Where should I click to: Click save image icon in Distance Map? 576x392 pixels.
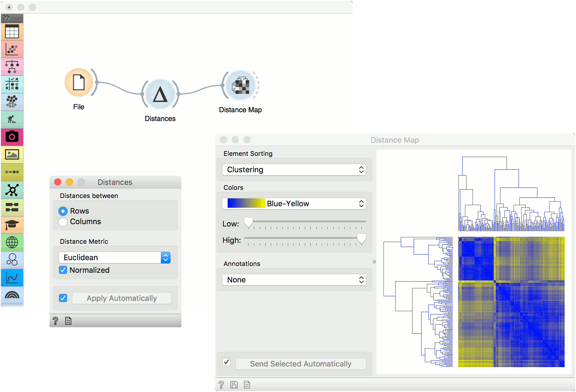[234, 385]
